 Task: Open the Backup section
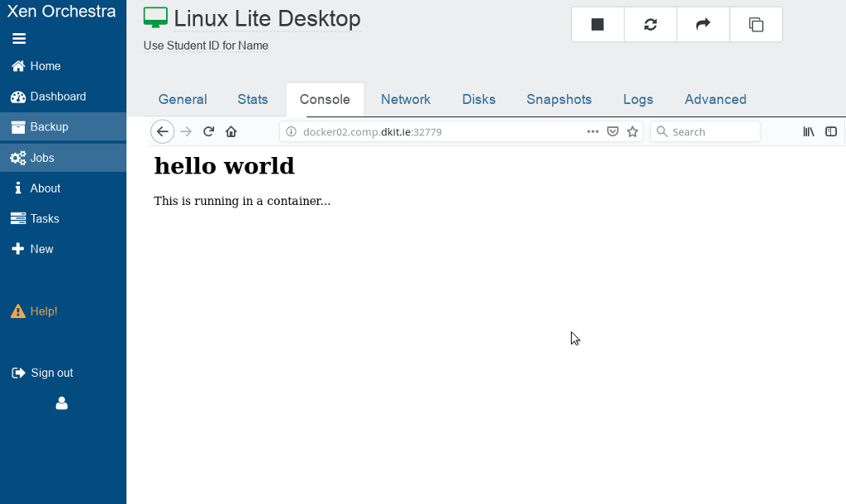(63, 126)
